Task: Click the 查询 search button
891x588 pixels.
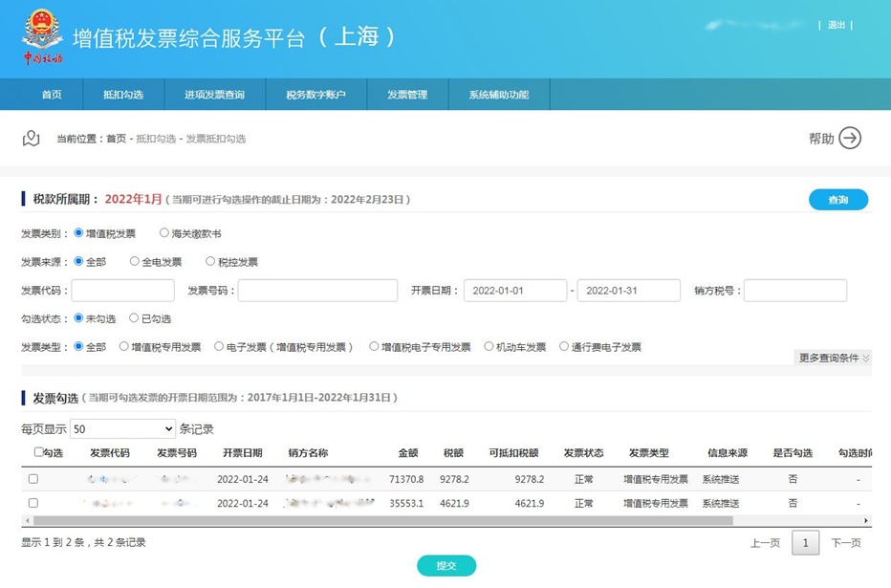Action: click(837, 200)
